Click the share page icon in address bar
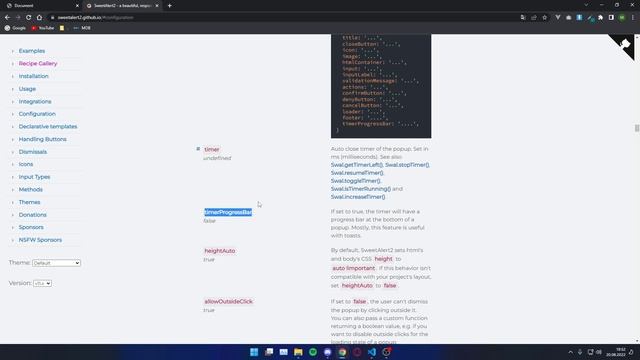The width and height of the screenshot is (640, 360). [533, 18]
